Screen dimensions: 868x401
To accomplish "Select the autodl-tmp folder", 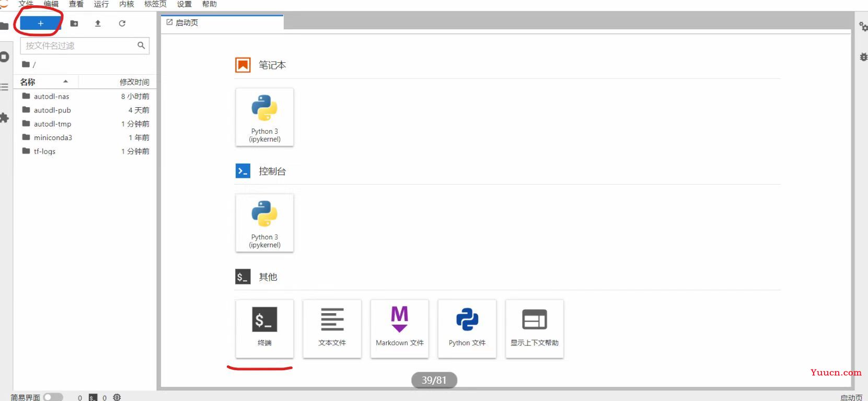I will (x=85, y=124).
